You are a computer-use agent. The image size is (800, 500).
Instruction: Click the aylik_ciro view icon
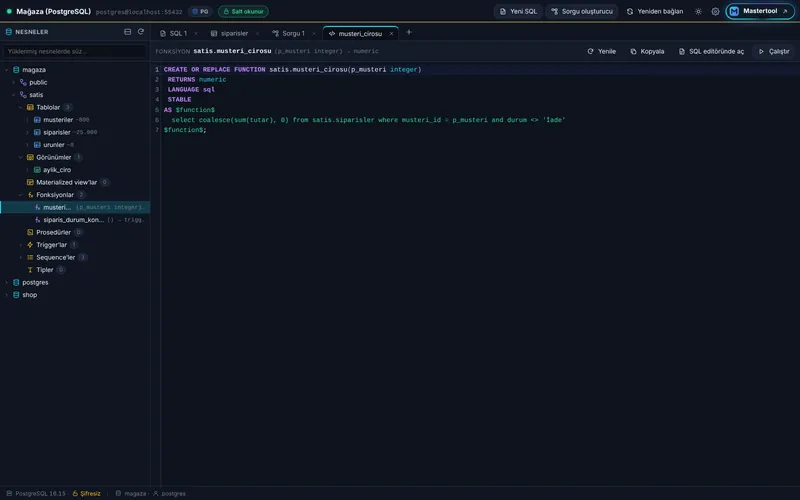(x=37, y=170)
